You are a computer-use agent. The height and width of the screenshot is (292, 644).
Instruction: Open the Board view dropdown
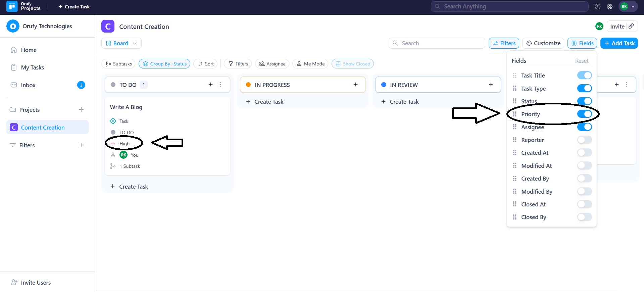pos(121,43)
